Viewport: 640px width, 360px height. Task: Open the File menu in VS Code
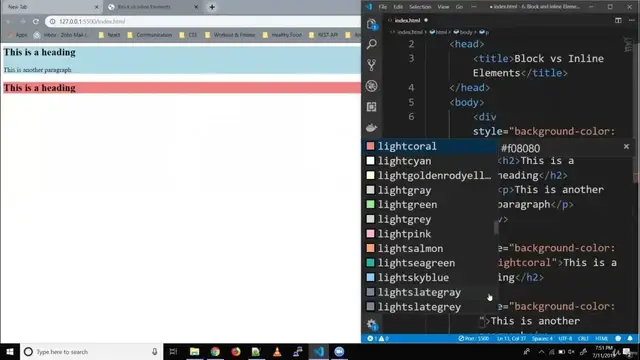coord(382,7)
